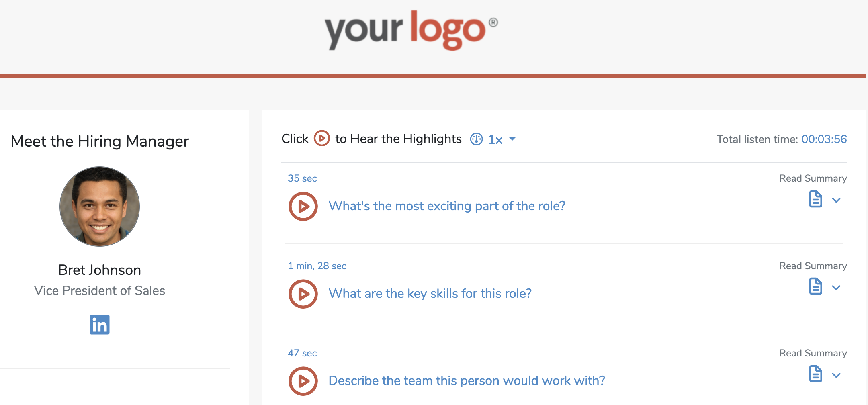
Task: Play 'Describe the team' audio clip
Action: point(303,381)
